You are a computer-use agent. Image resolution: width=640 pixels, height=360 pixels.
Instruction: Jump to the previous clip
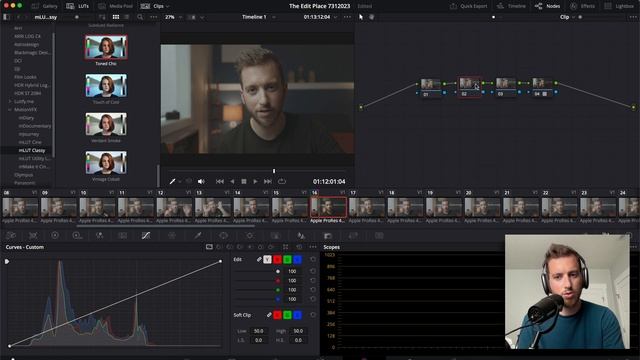[x=220, y=181]
